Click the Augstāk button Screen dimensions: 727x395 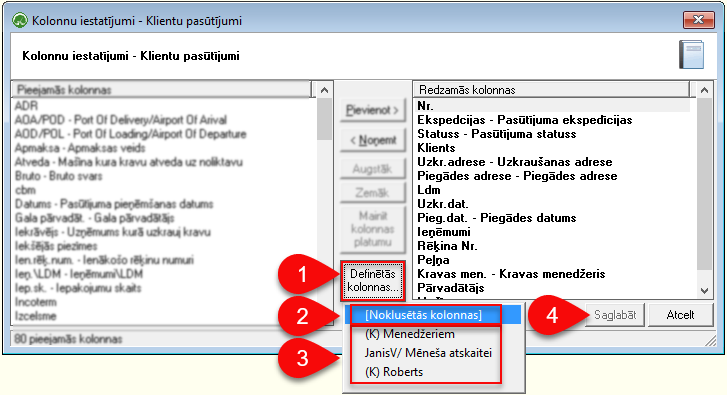[372, 169]
